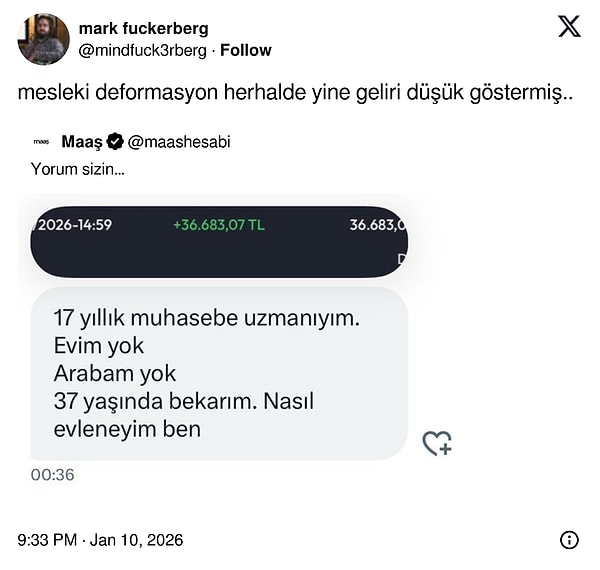This screenshot has width=600, height=570.
Task: Click the tweet text about mesleki deformasyon
Action: point(267,92)
